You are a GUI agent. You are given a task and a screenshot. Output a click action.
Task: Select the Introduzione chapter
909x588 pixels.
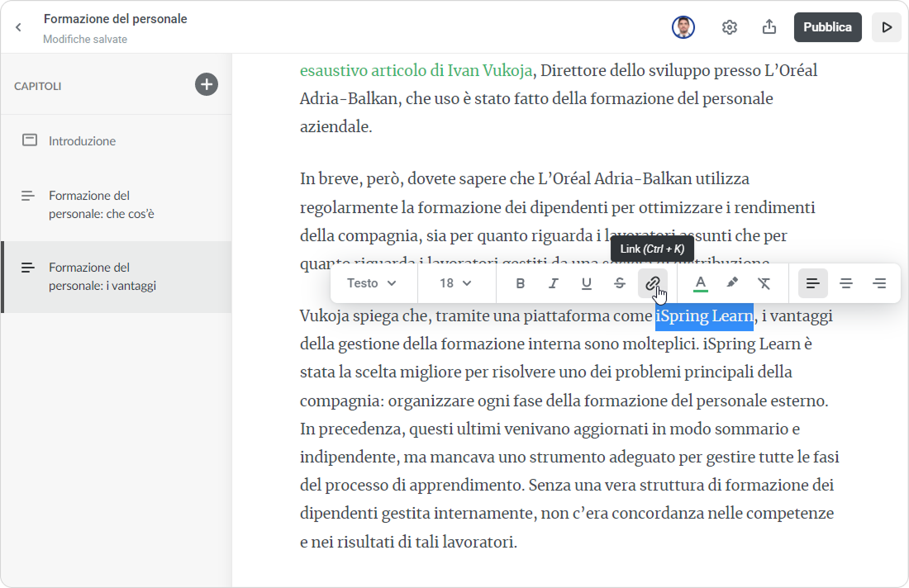point(82,141)
